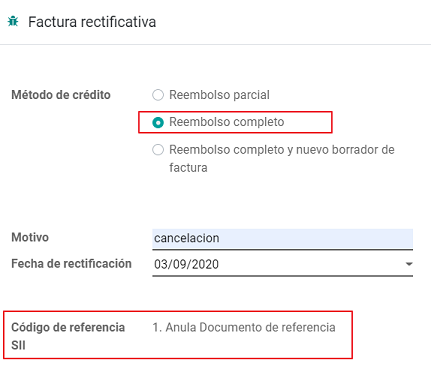
Task: Open the debug bug icon menu
Action: click(x=13, y=21)
